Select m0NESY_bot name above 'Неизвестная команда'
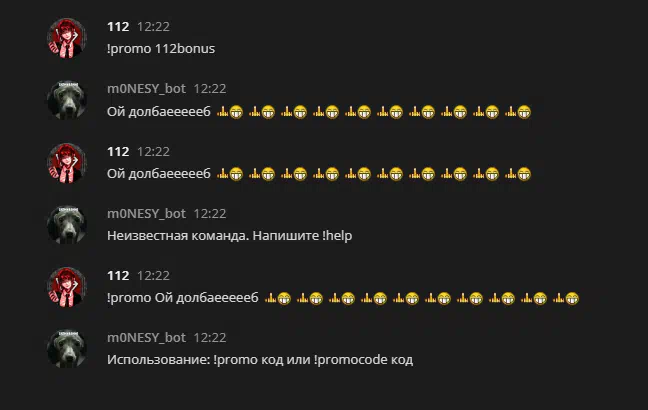The height and width of the screenshot is (410, 648). tap(146, 214)
